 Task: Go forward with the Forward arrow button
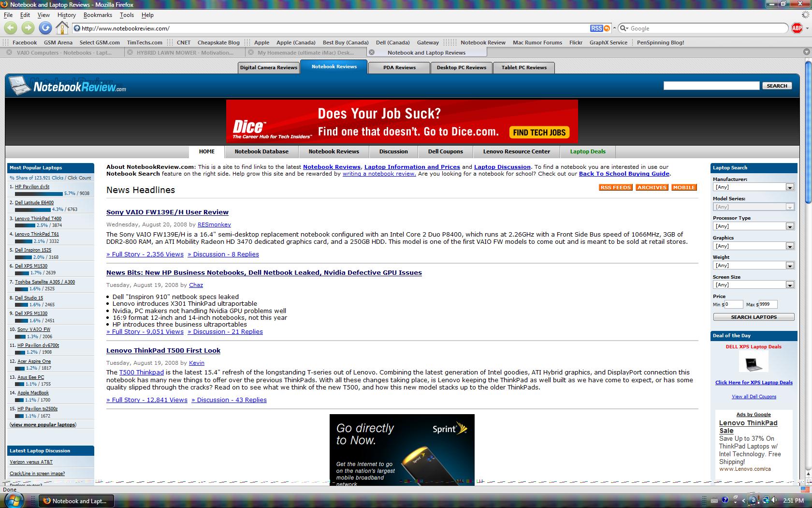tap(28, 28)
